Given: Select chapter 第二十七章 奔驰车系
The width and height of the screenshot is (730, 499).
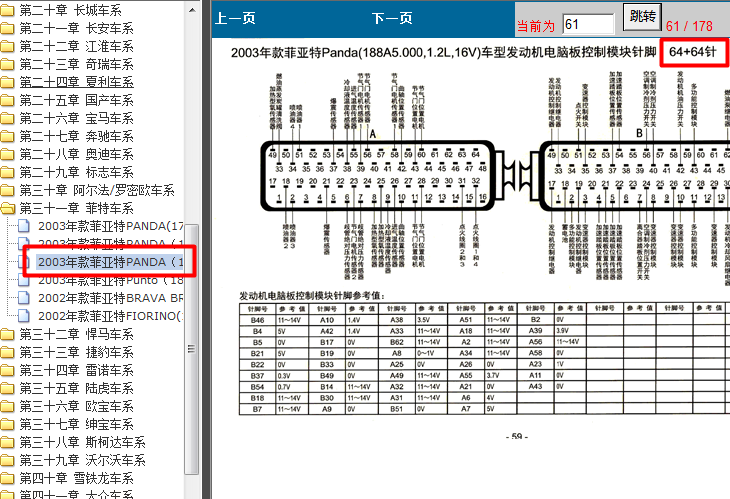Looking at the screenshot, I should tap(76, 136).
